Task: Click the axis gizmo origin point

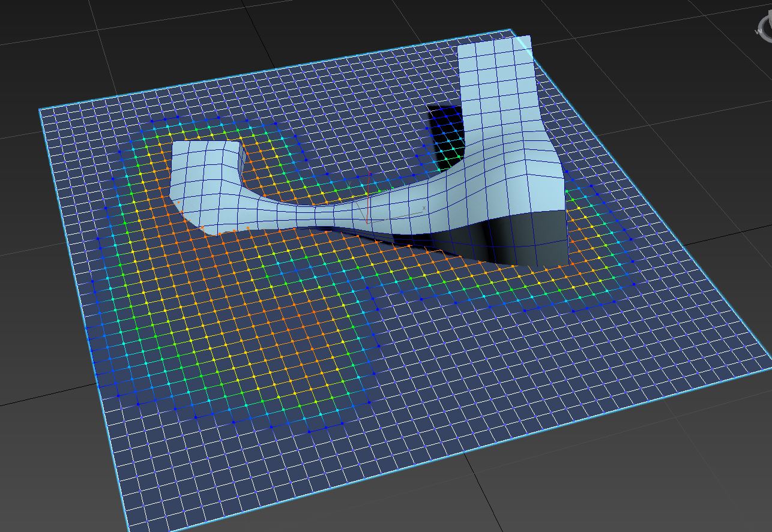Action: (x=367, y=223)
